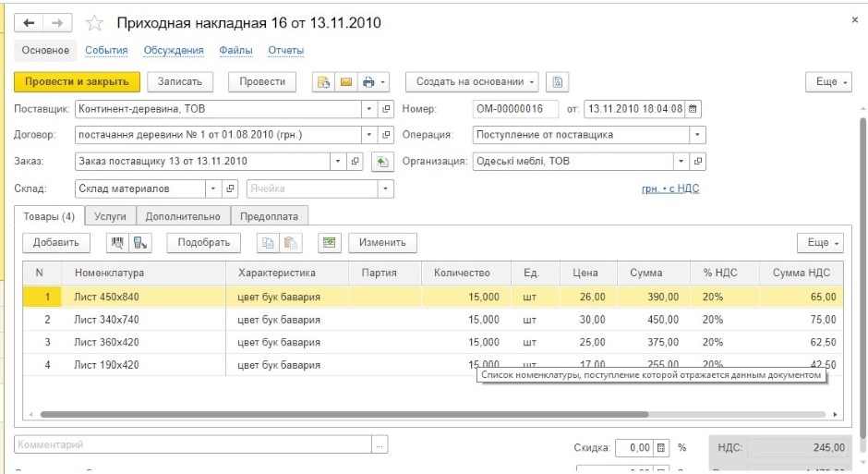Viewport: 868px width, 474px height.
Task: Click Провести button
Action: coord(262,82)
